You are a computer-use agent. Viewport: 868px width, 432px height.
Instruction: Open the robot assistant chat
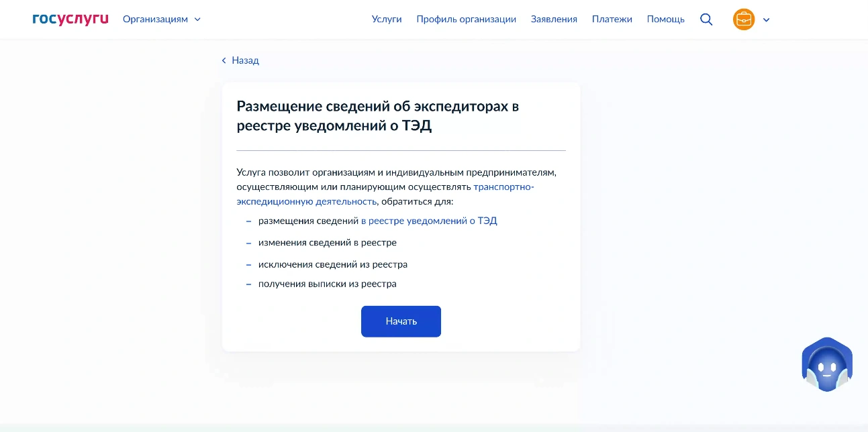point(826,366)
